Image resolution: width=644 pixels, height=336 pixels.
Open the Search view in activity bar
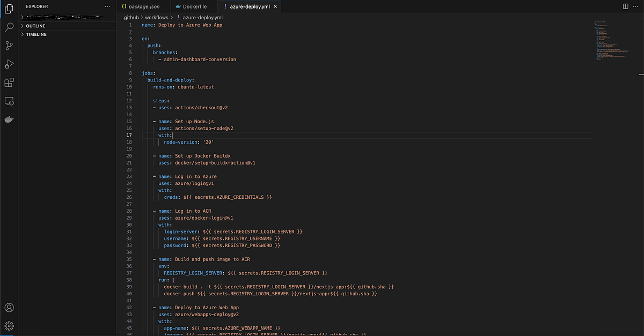click(x=9, y=27)
